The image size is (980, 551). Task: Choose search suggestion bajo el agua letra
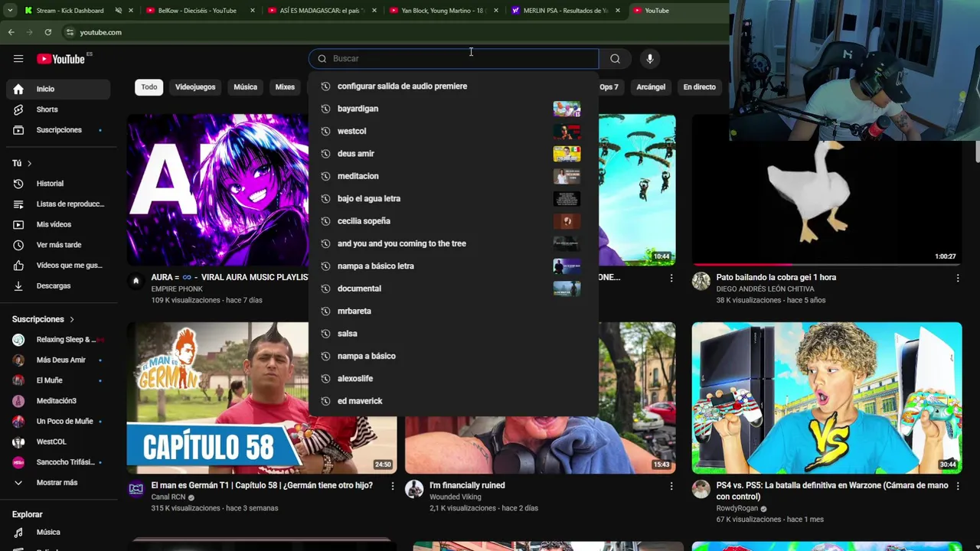point(453,199)
